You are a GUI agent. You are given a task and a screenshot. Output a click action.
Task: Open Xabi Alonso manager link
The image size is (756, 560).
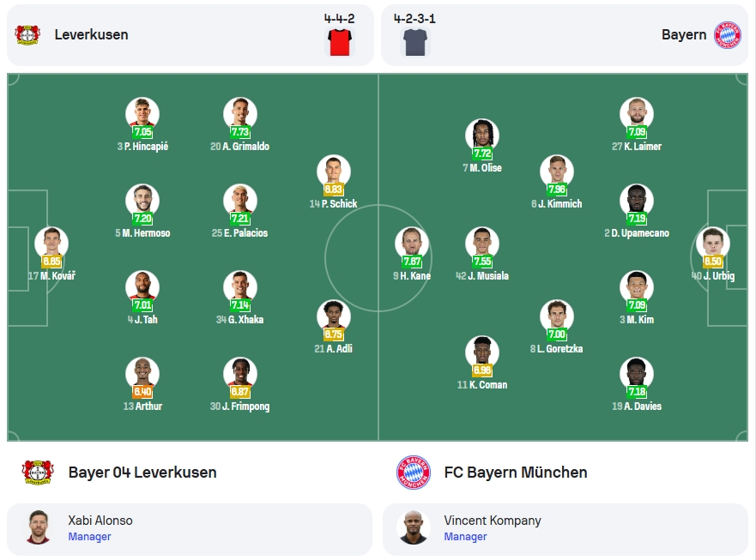(90, 536)
